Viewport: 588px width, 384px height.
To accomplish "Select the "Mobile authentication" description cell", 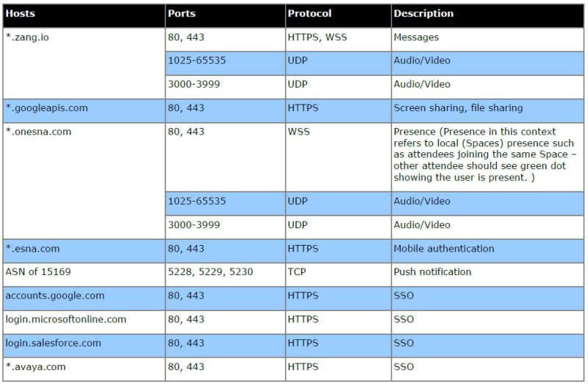I will pyautogui.click(x=487, y=251).
